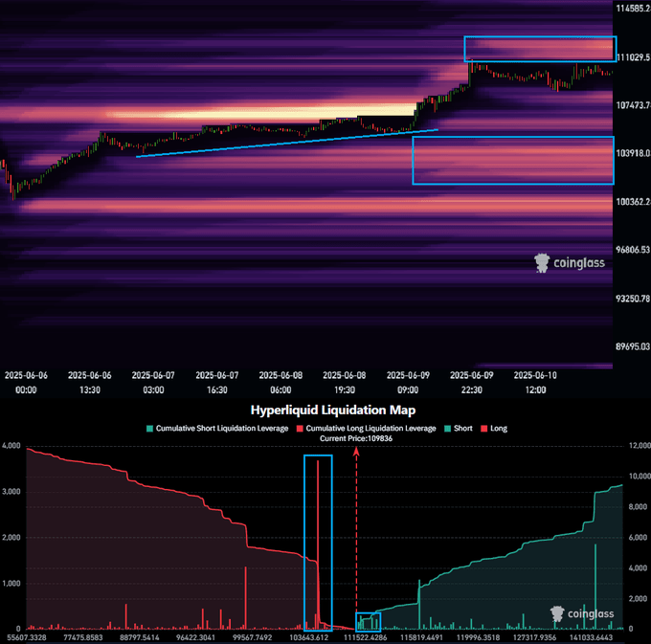
Task: Select the 2025-06-06 00:00 time label
Action: tap(26, 382)
